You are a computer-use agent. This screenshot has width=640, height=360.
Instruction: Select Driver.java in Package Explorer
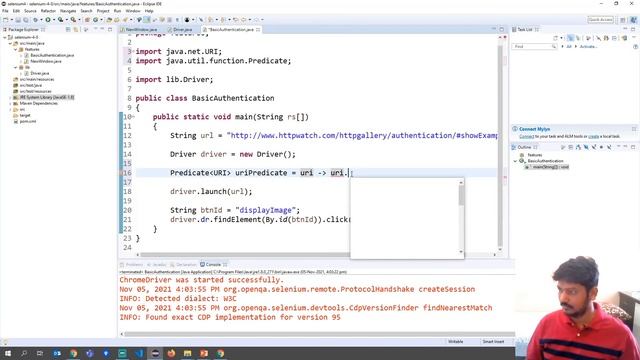(40, 73)
